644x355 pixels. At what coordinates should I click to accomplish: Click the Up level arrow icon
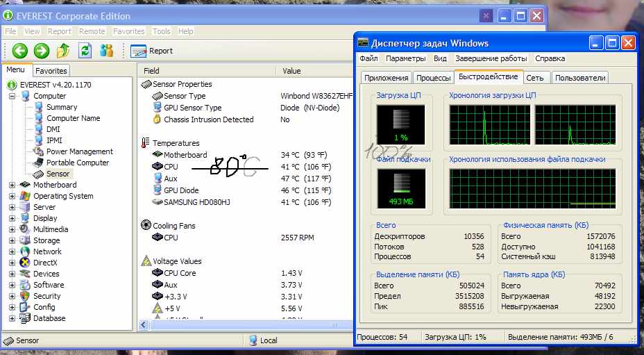tap(63, 51)
